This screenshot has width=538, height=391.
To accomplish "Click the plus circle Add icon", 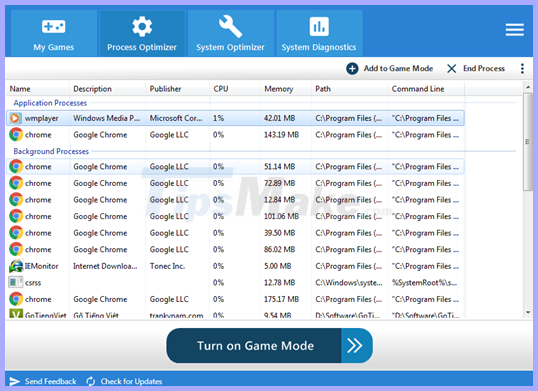I will tap(352, 69).
